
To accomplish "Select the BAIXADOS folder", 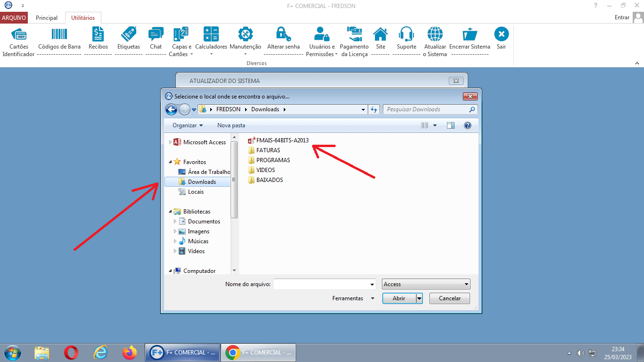I will click(x=265, y=180).
